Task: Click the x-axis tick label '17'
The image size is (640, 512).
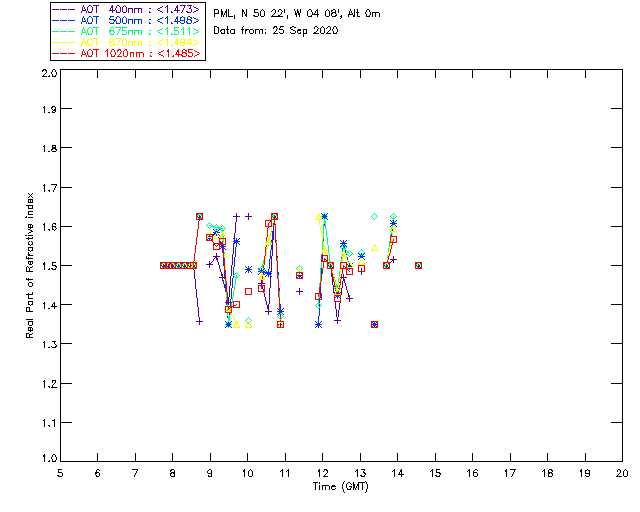Action: [x=510, y=473]
